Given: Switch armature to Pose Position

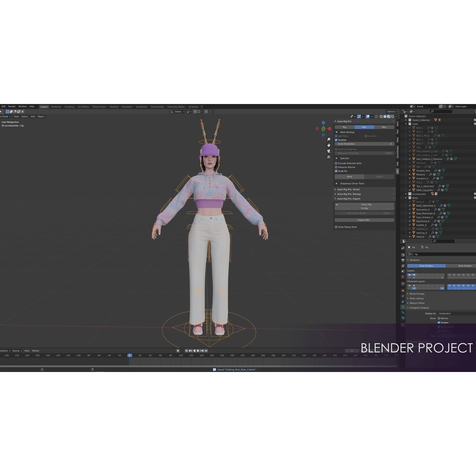Looking at the screenshot, I should pos(426,266).
